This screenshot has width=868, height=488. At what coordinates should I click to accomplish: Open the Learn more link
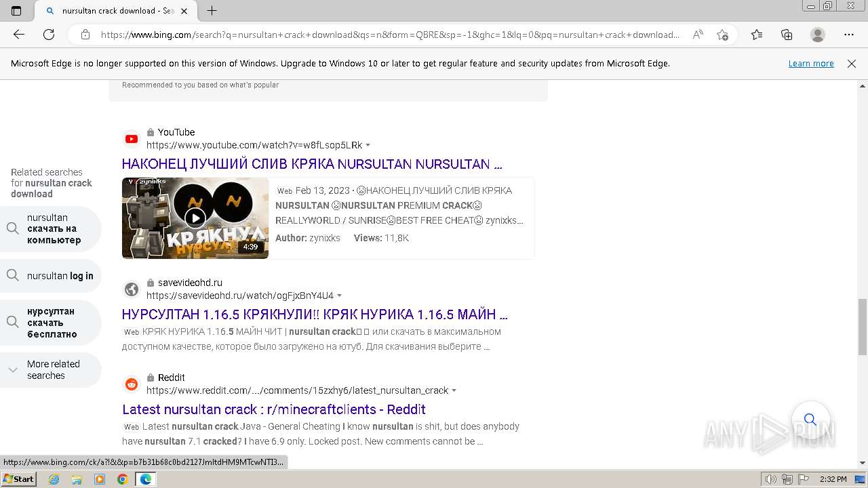click(x=811, y=64)
